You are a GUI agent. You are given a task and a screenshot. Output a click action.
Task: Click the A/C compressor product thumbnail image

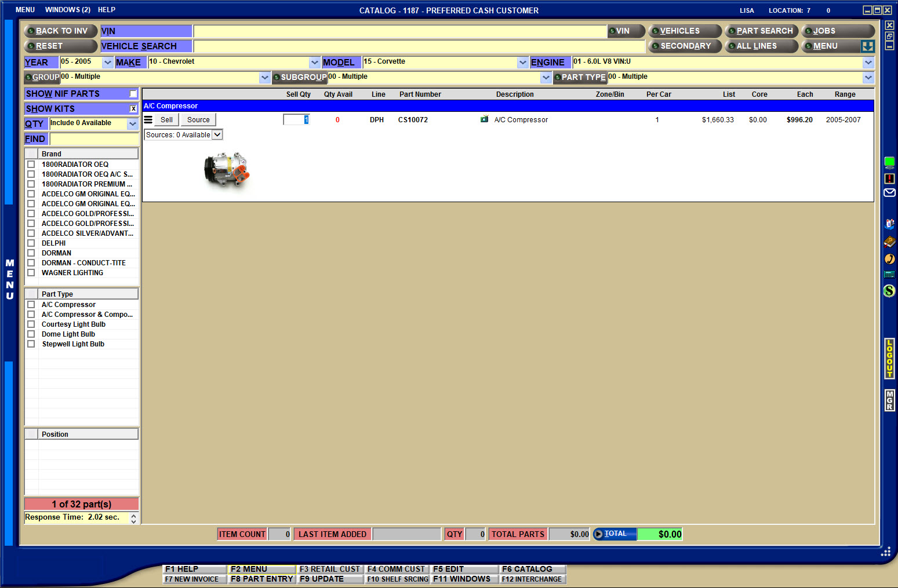tap(227, 170)
